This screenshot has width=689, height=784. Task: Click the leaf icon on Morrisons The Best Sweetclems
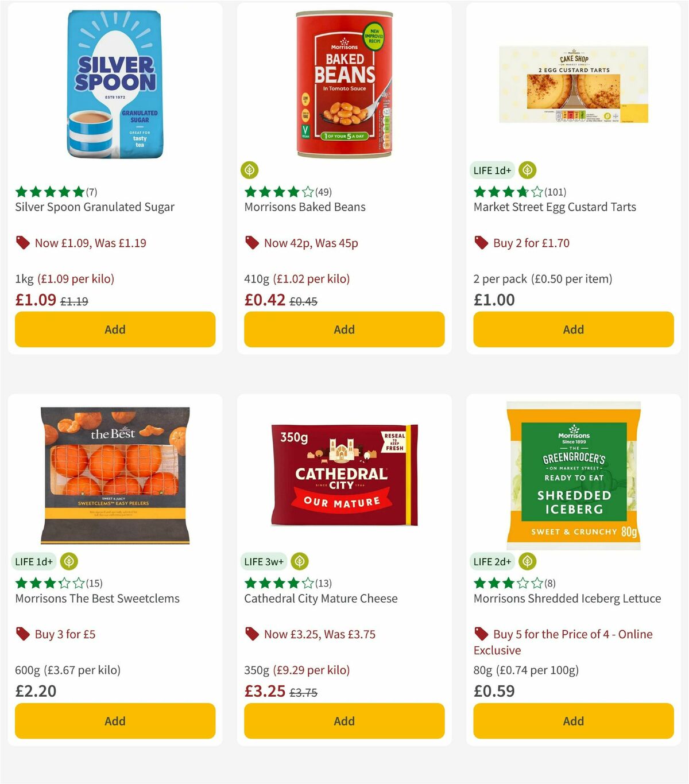pos(69,561)
